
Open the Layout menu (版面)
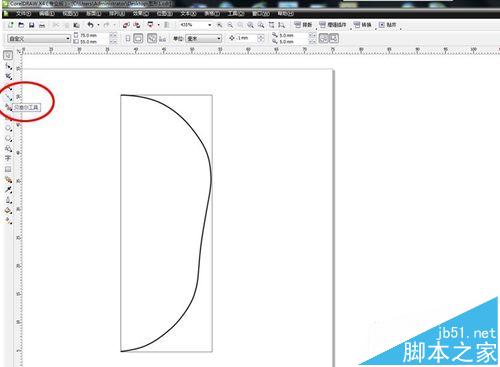click(x=93, y=14)
